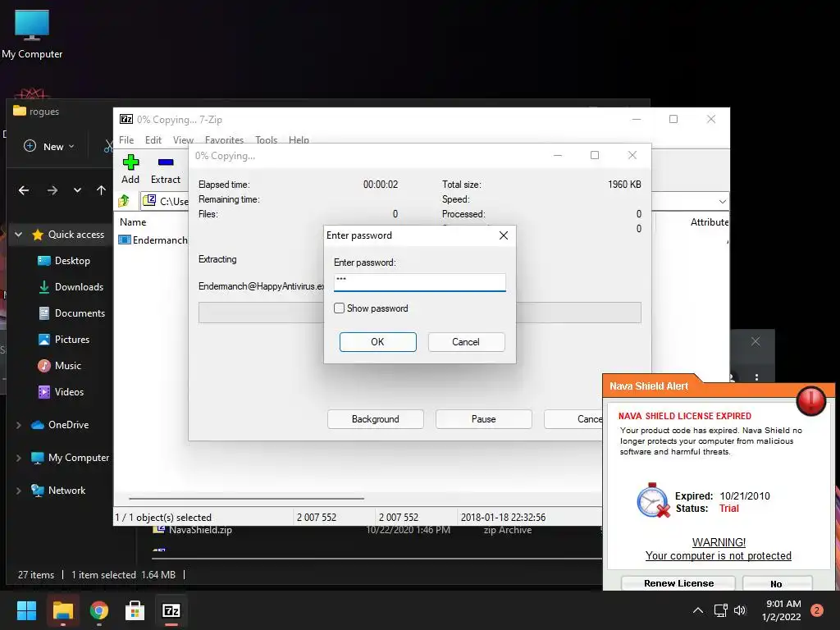Viewport: 840px width, 630px height.
Task: Click the clock expired icon in Nava Shield
Action: 653,500
